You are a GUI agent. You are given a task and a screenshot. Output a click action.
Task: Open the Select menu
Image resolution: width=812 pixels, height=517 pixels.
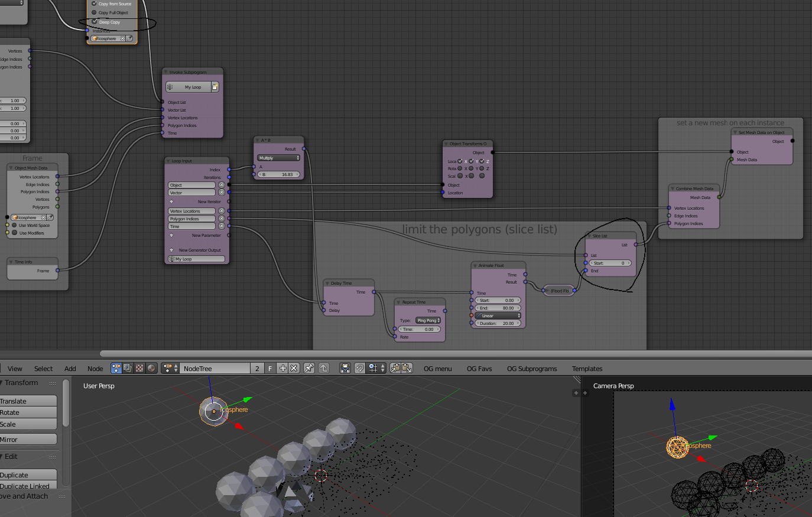43,369
